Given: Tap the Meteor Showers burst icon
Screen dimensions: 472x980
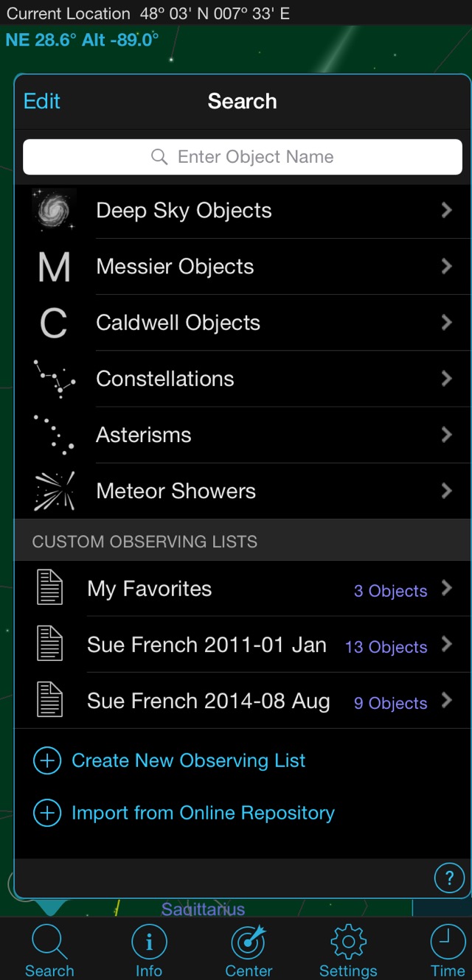Looking at the screenshot, I should (55, 491).
